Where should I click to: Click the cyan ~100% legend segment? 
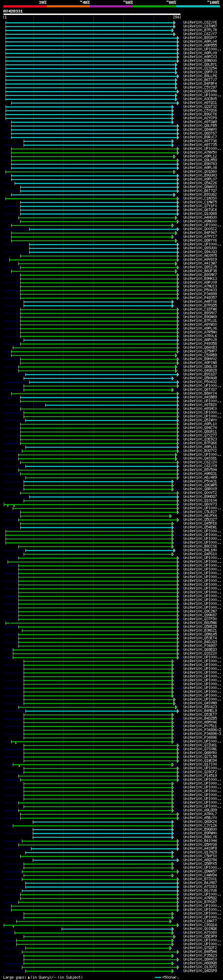coord(198,6)
